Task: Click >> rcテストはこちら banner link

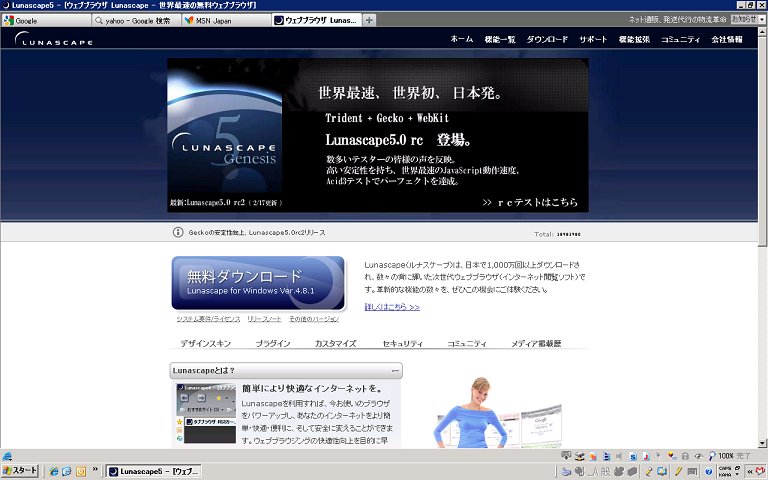Action: click(x=530, y=202)
